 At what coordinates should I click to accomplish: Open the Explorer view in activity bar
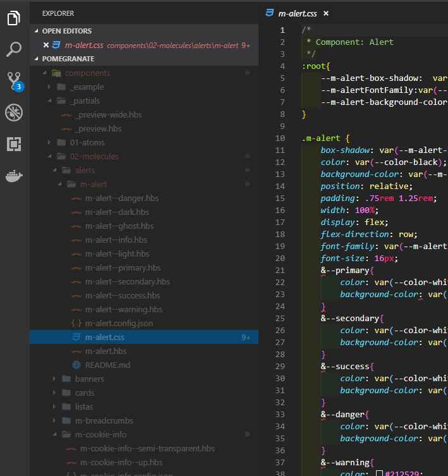tap(14, 18)
